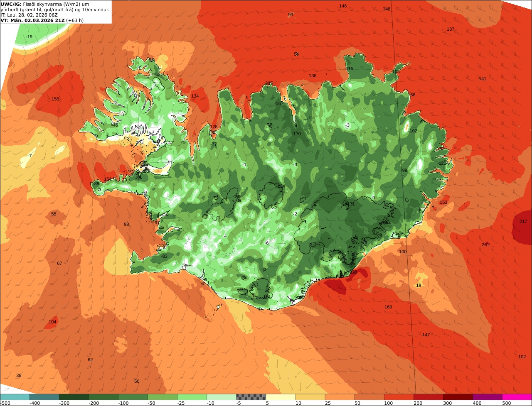Click the map value 169 south of Iceland
The width and height of the screenshot is (532, 406).
coord(388,307)
